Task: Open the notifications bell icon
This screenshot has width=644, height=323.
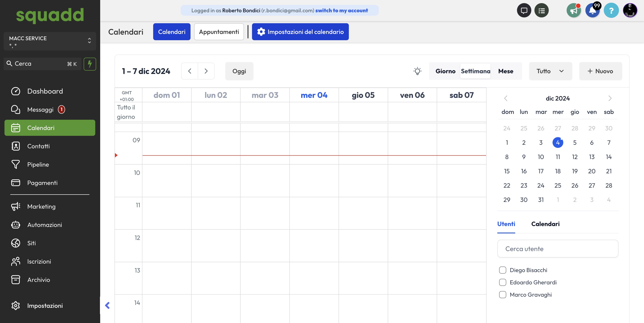Action: point(592,10)
